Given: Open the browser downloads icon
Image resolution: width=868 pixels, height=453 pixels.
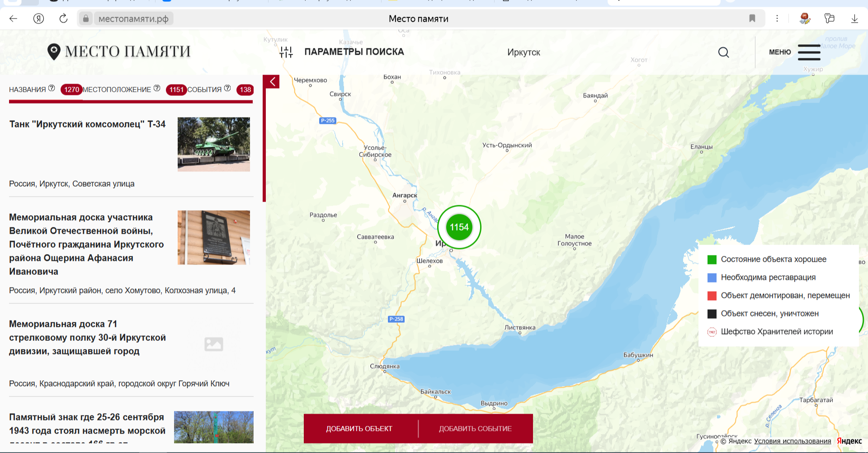Looking at the screenshot, I should coord(854,19).
